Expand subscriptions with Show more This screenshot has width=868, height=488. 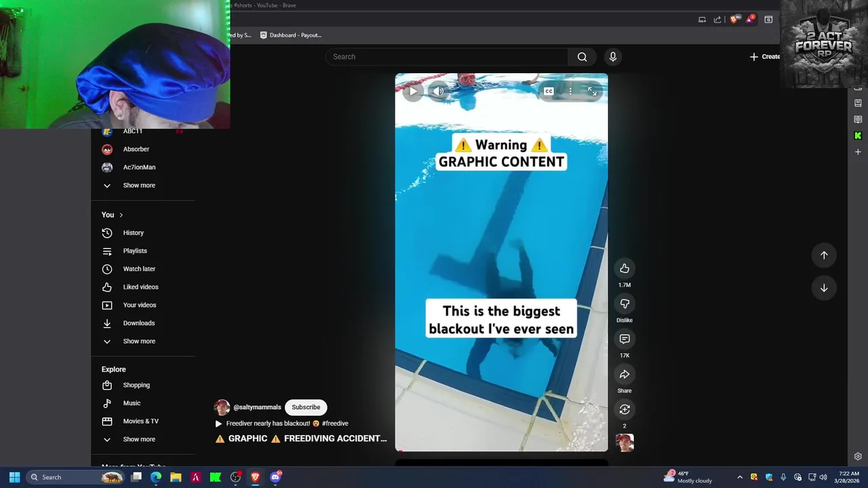click(143, 186)
